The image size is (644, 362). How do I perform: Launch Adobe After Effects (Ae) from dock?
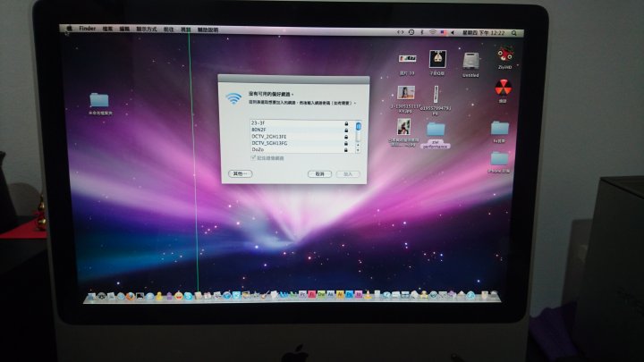pyautogui.click(x=331, y=294)
